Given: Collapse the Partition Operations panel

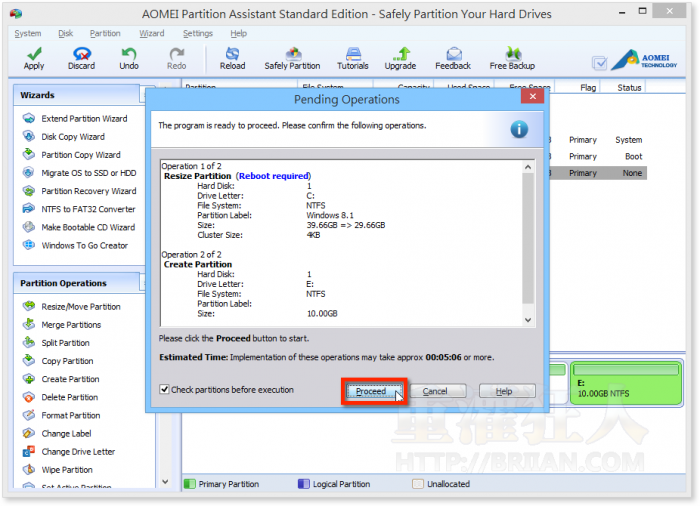Looking at the screenshot, I should [146, 283].
